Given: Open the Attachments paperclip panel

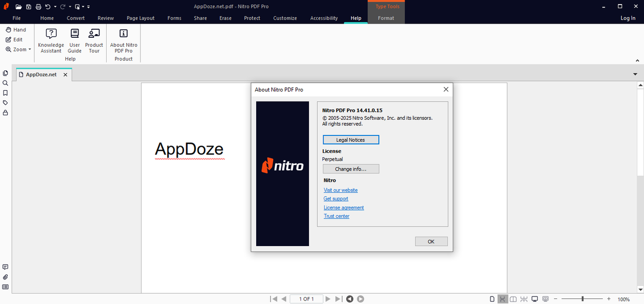Looking at the screenshot, I should 6,277.
